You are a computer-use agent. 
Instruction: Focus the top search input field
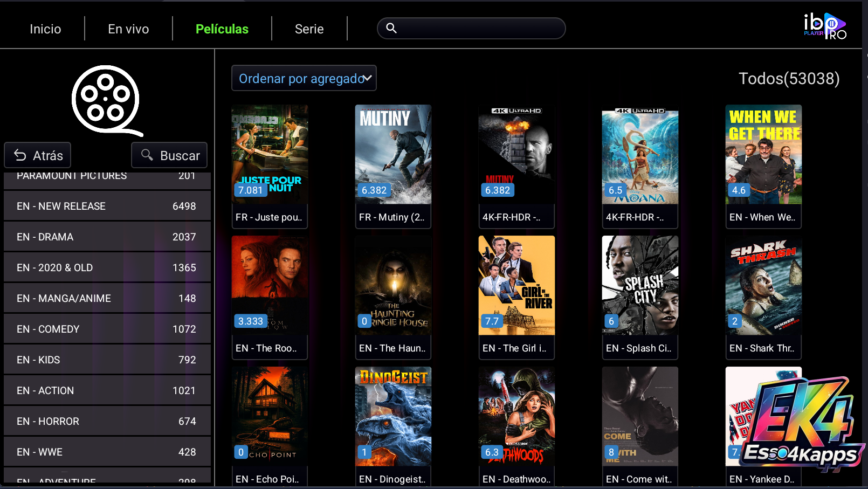click(471, 28)
